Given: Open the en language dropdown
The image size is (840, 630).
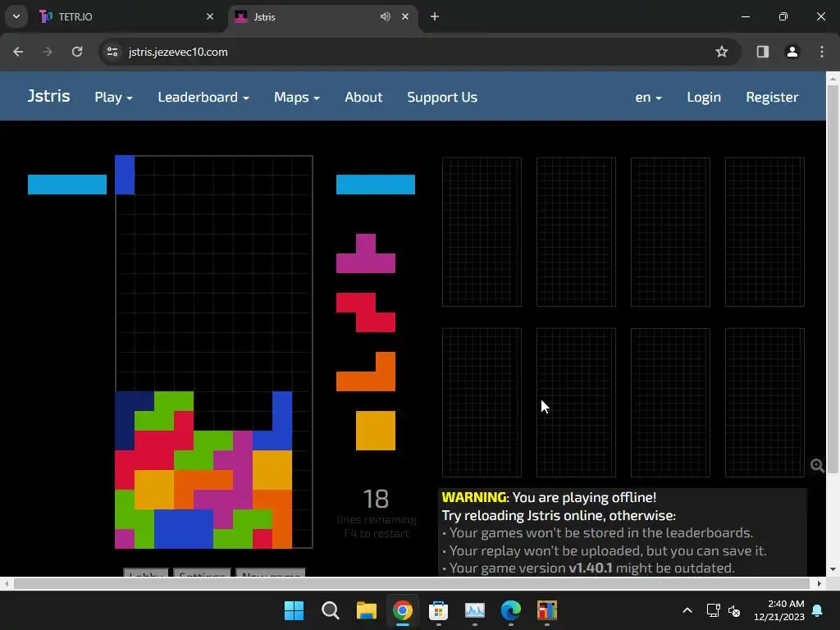Looking at the screenshot, I should tap(648, 97).
